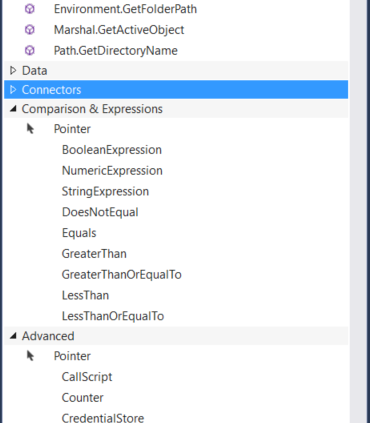This screenshot has height=423, width=370.
Task: Select GreaterThanOrEqualTo item
Action: [122, 275]
